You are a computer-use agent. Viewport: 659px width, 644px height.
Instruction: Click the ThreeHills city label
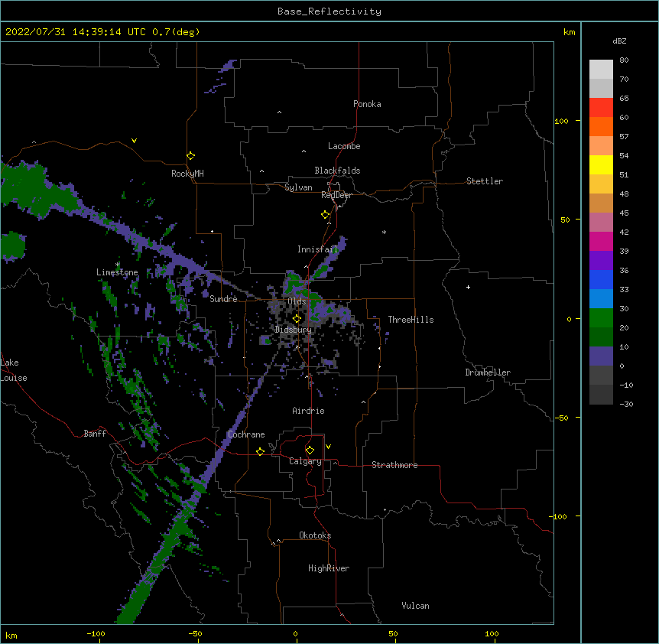(x=411, y=320)
